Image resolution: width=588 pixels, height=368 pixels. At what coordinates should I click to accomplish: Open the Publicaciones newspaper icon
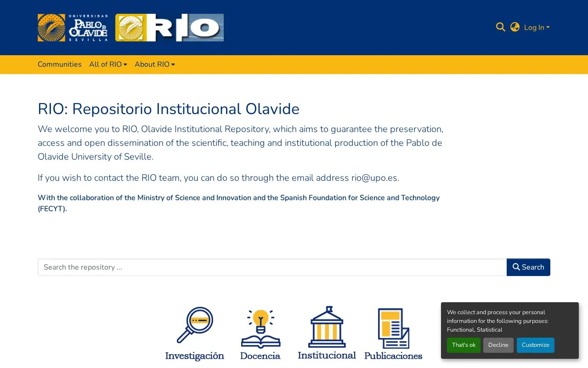(x=393, y=334)
